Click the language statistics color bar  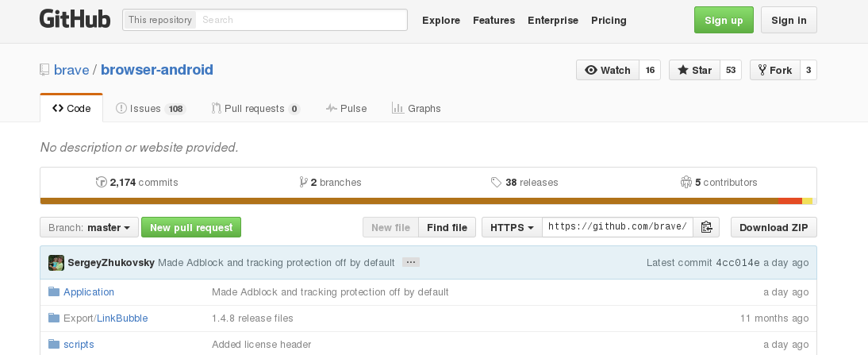tap(428, 201)
